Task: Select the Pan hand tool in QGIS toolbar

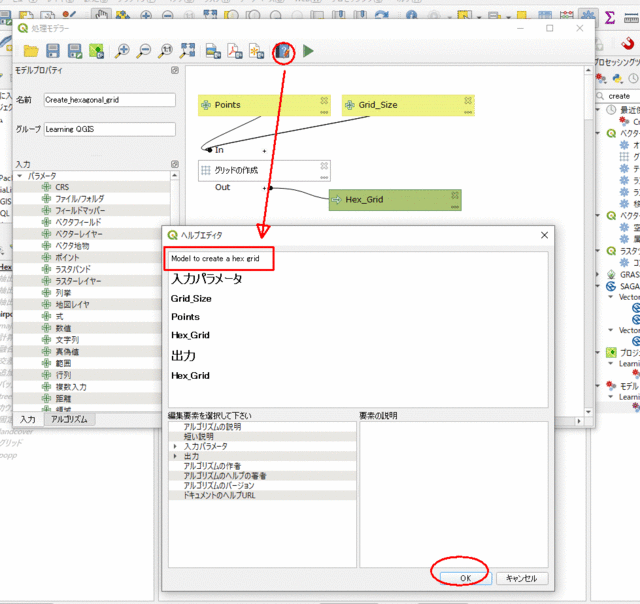Action: pyautogui.click(x=101, y=16)
